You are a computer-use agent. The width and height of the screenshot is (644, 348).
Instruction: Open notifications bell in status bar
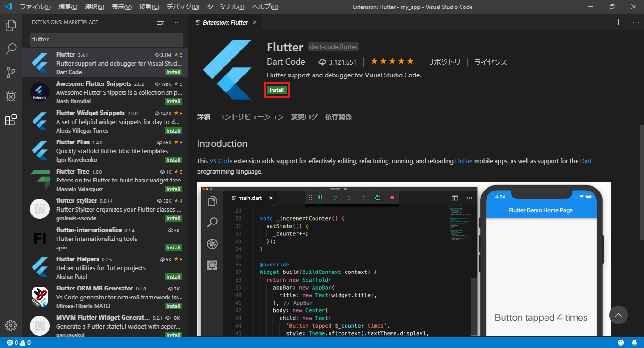click(x=635, y=343)
